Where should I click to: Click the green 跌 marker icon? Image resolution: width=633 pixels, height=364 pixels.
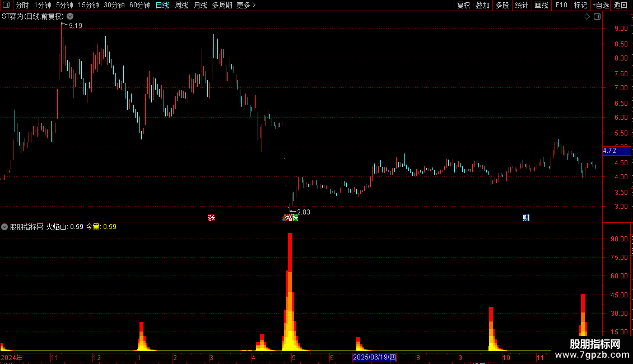[x=296, y=217]
